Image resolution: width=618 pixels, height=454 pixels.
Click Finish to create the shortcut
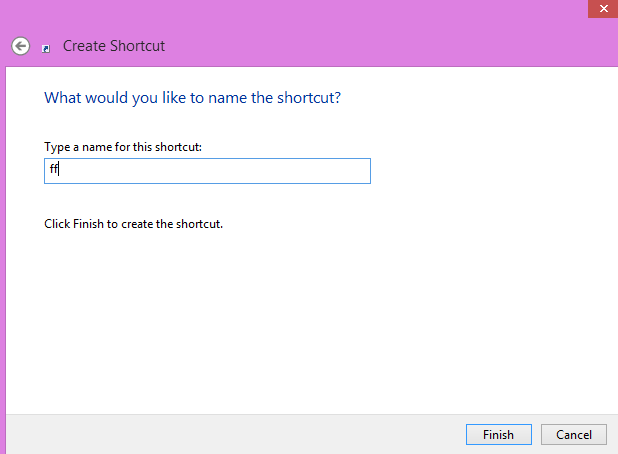[499, 434]
